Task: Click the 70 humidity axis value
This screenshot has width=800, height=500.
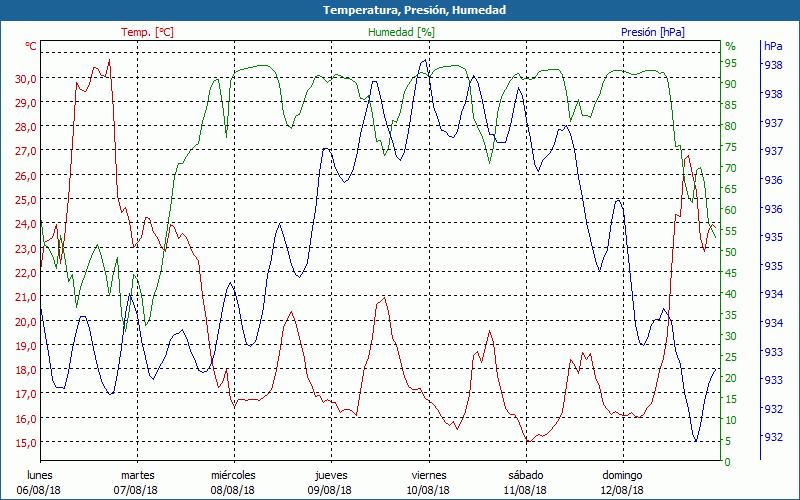Action: pos(731,168)
